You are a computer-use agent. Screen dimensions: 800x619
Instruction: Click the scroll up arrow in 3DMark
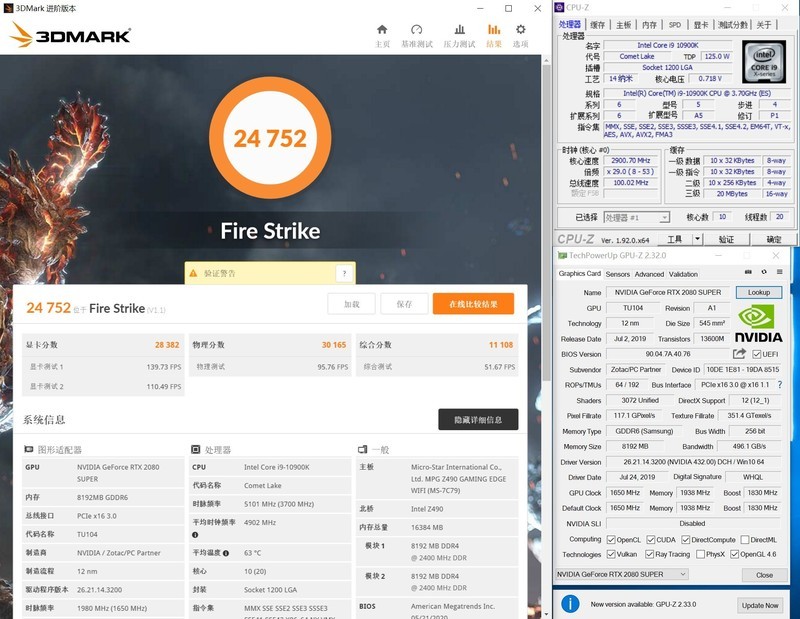pyautogui.click(x=546, y=60)
